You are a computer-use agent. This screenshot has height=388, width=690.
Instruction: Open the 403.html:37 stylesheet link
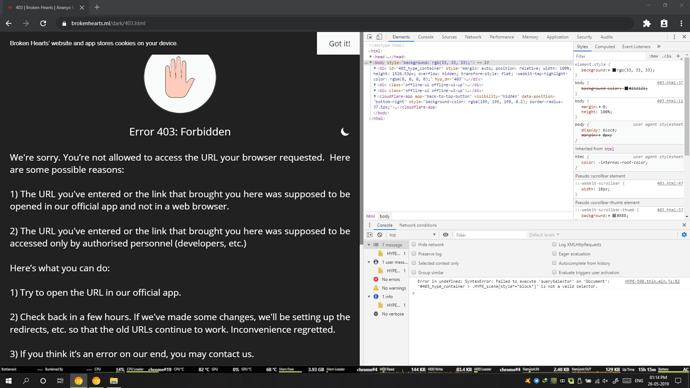pyautogui.click(x=670, y=83)
